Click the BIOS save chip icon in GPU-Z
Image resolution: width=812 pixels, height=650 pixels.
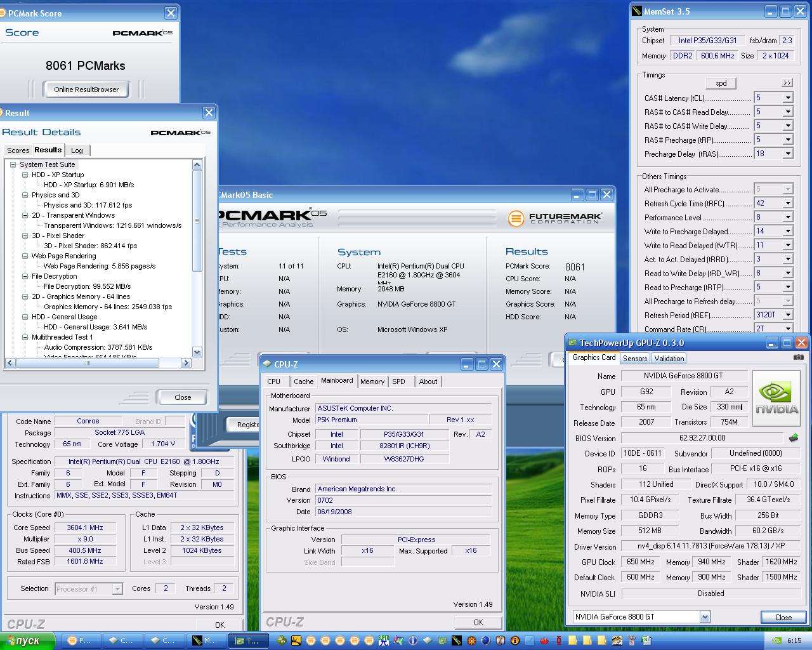[793, 437]
